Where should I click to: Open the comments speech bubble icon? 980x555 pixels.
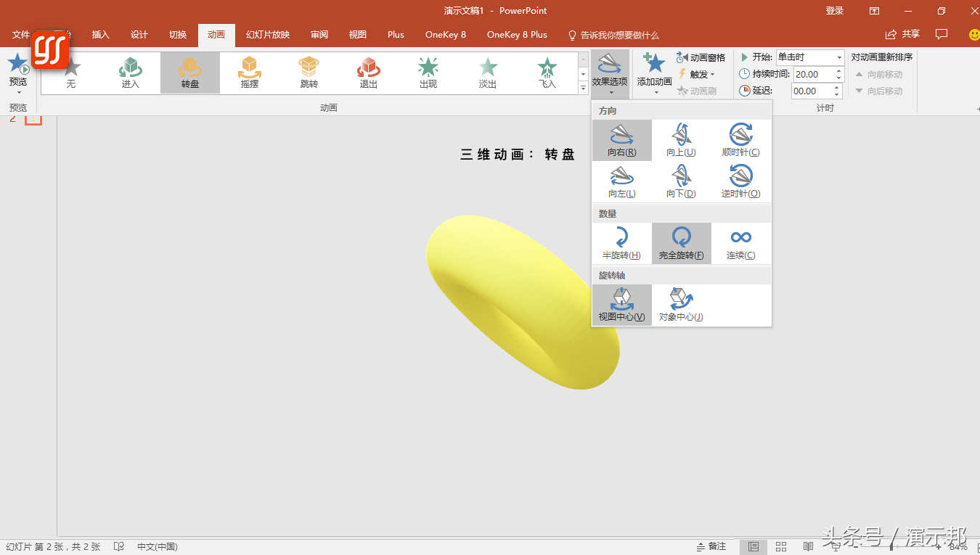942,34
